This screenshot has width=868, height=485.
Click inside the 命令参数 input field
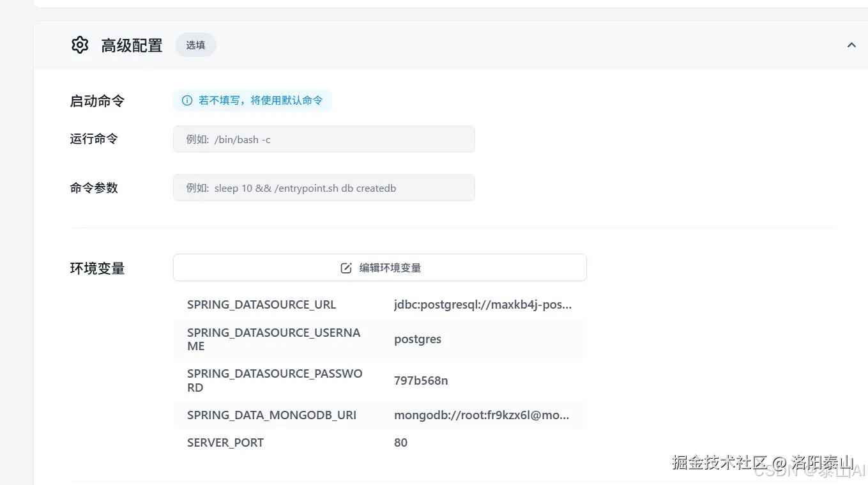click(323, 187)
